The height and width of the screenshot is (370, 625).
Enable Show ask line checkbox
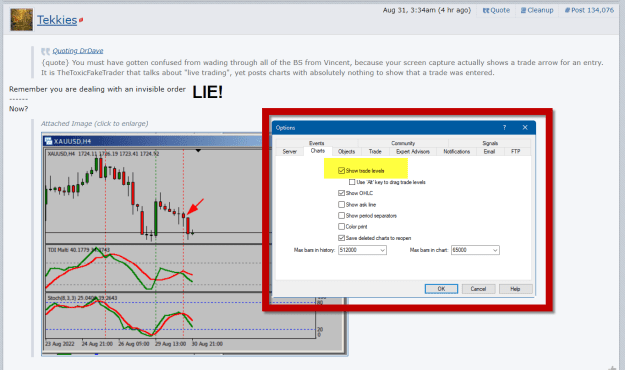point(341,205)
